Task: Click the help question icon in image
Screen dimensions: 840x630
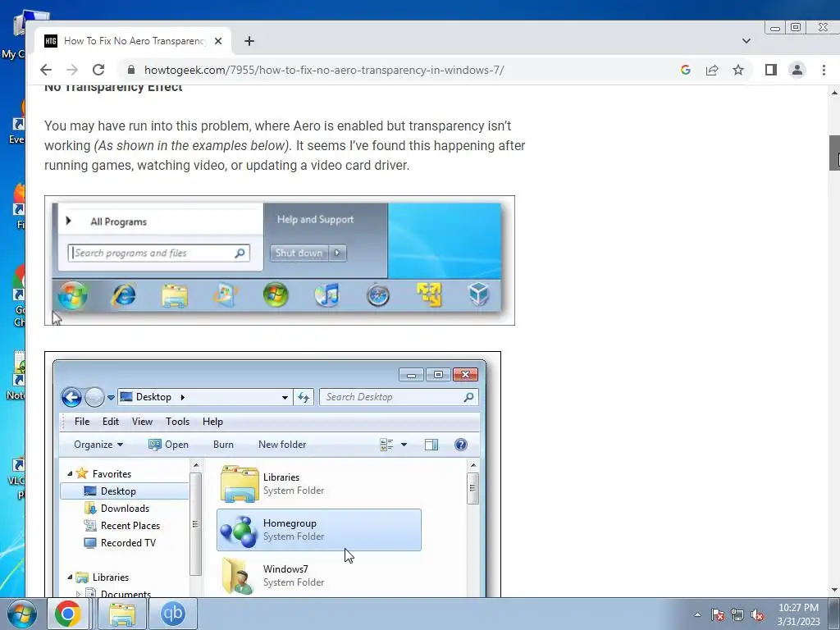Action: click(461, 445)
